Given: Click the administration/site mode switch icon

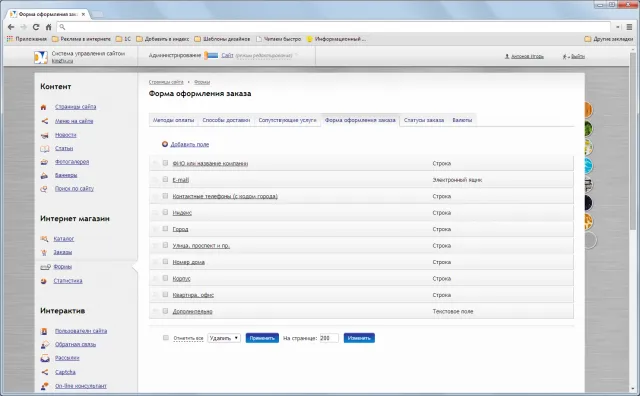Looking at the screenshot, I should pyautogui.click(x=211, y=56).
